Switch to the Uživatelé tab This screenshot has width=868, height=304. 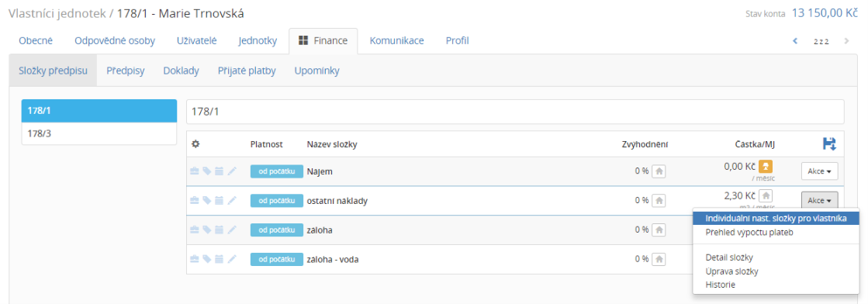[x=196, y=41]
